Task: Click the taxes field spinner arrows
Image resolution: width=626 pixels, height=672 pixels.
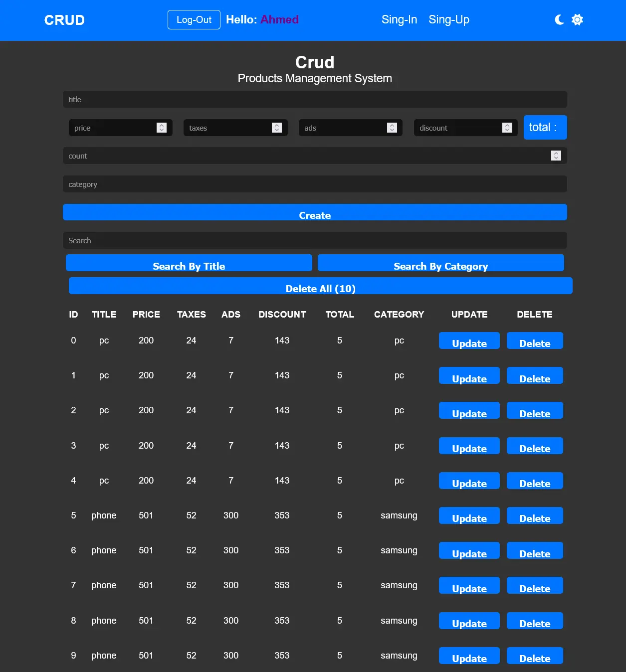Action: click(276, 128)
